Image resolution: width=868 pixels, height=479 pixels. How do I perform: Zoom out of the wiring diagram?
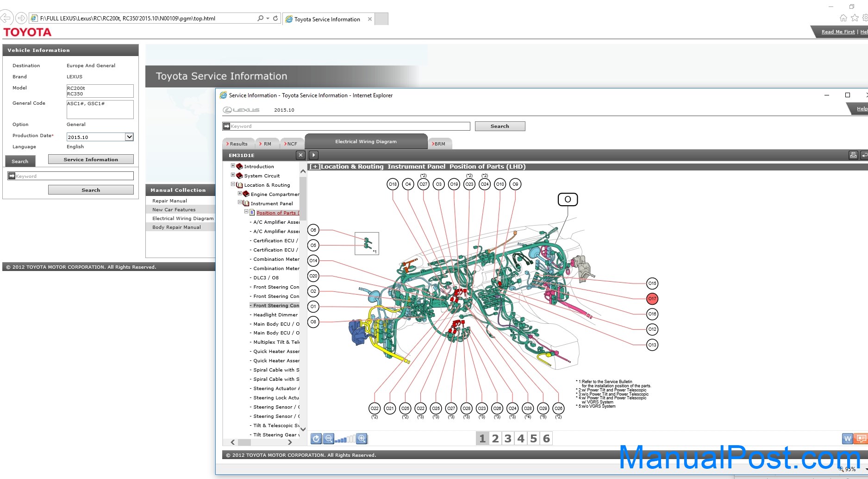(328, 438)
